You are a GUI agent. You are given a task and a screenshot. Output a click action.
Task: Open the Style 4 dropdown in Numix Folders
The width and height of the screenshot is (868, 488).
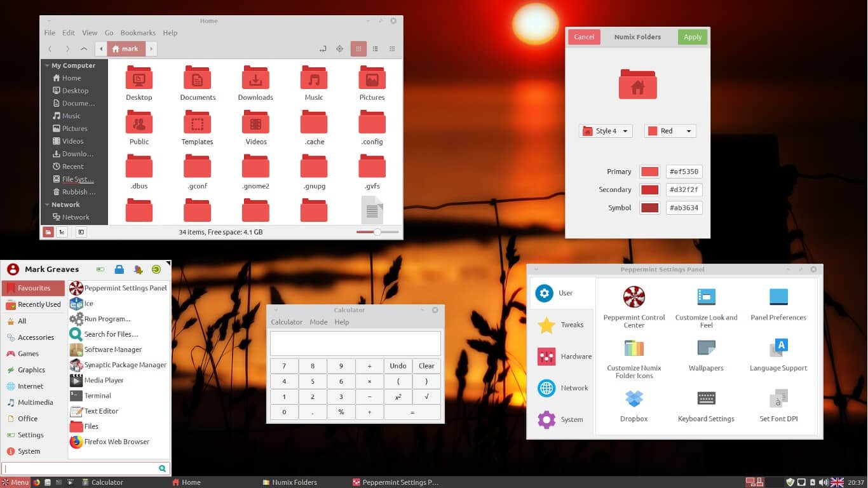[x=605, y=130]
